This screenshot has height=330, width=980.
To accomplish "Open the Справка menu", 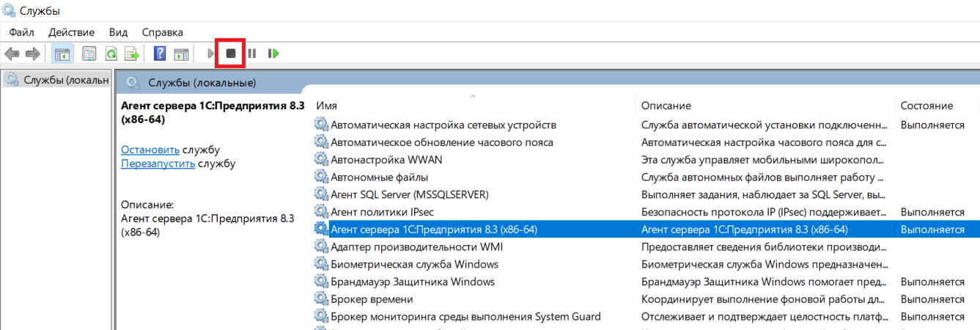I will pos(162,32).
